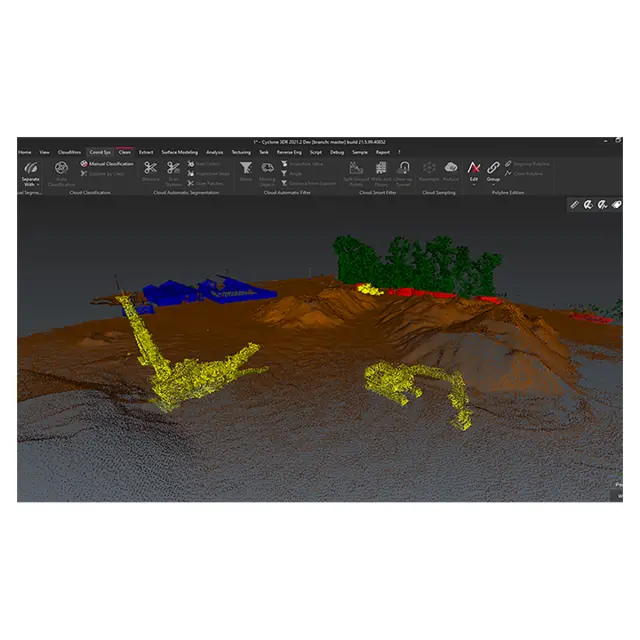Click the Split Ground Points icon
Viewport: 640px width, 640px height.
[356, 168]
